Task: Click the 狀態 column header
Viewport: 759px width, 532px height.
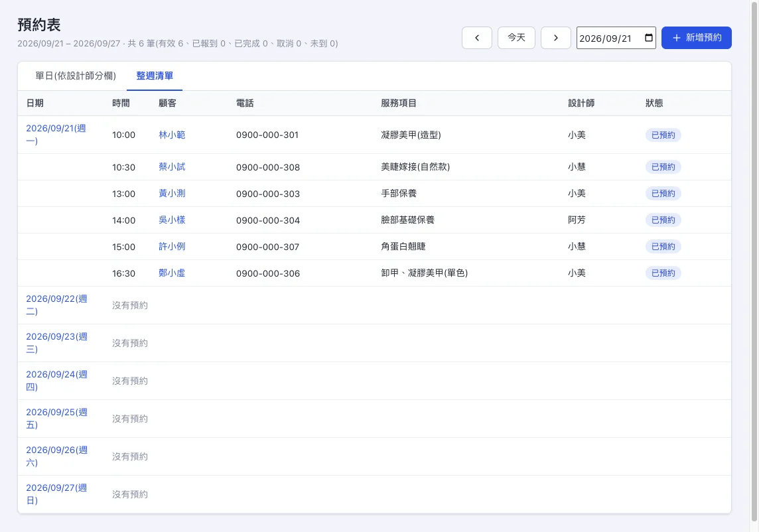Action: coord(654,103)
